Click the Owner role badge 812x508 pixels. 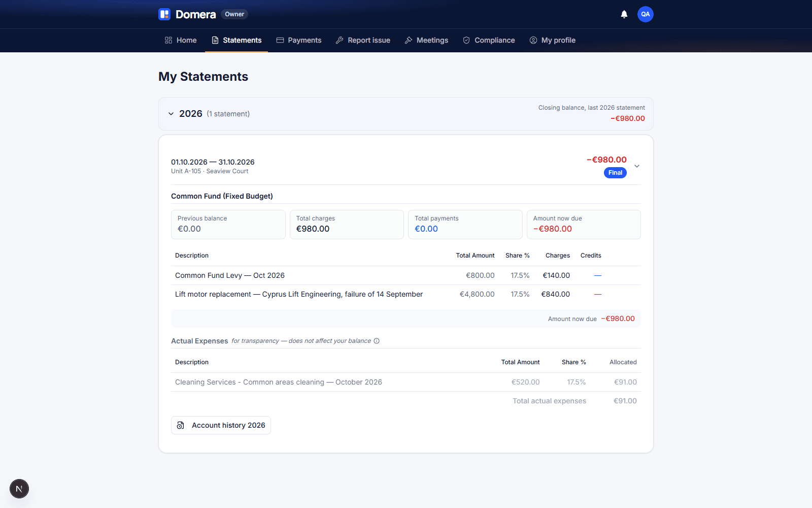234,14
